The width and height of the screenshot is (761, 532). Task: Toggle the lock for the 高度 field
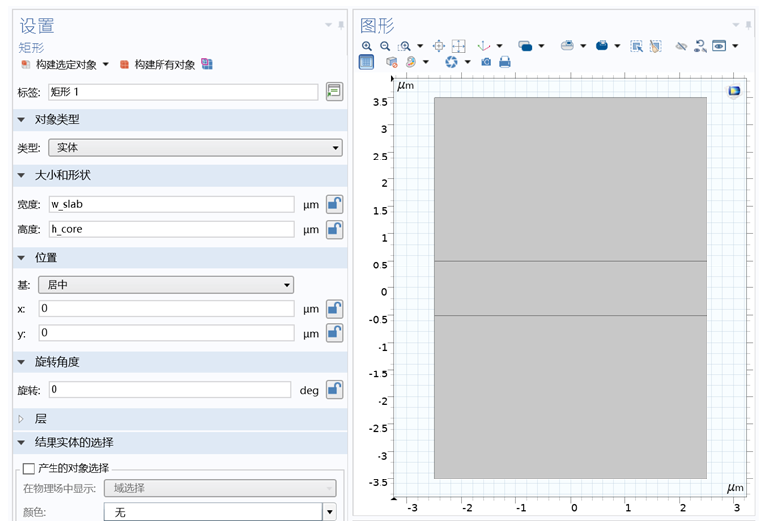tap(334, 229)
